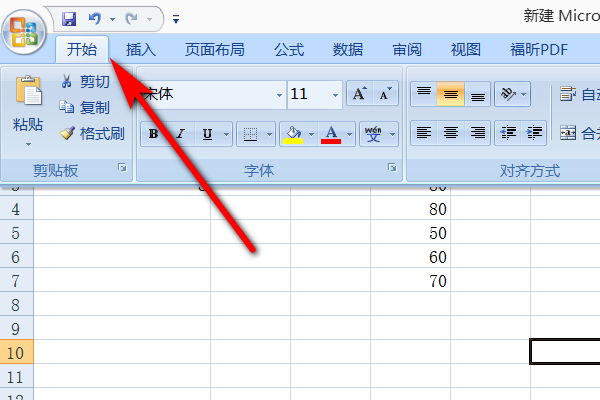Expand the font size dropdown arrow
The image size is (600, 400).
335,95
